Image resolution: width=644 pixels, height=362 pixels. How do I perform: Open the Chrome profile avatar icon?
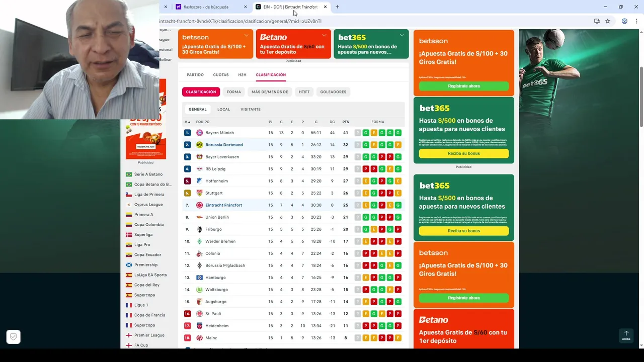[624, 21]
